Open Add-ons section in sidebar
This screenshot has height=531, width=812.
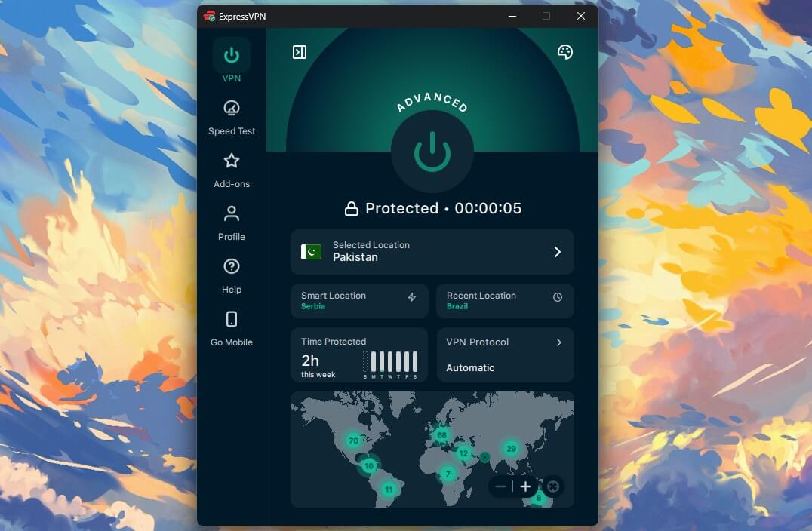pos(232,170)
